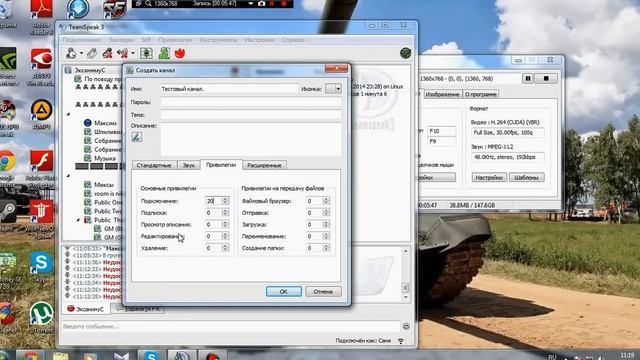Click the Подписка value spin box

[217, 213]
